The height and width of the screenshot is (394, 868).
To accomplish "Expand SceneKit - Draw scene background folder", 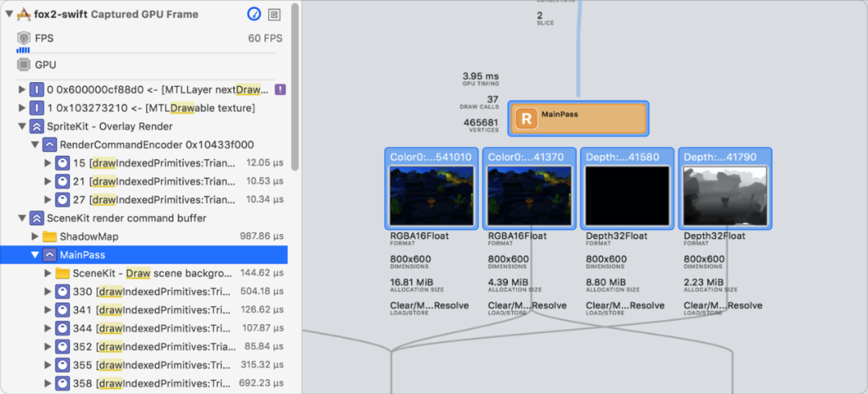I will pos(47,273).
